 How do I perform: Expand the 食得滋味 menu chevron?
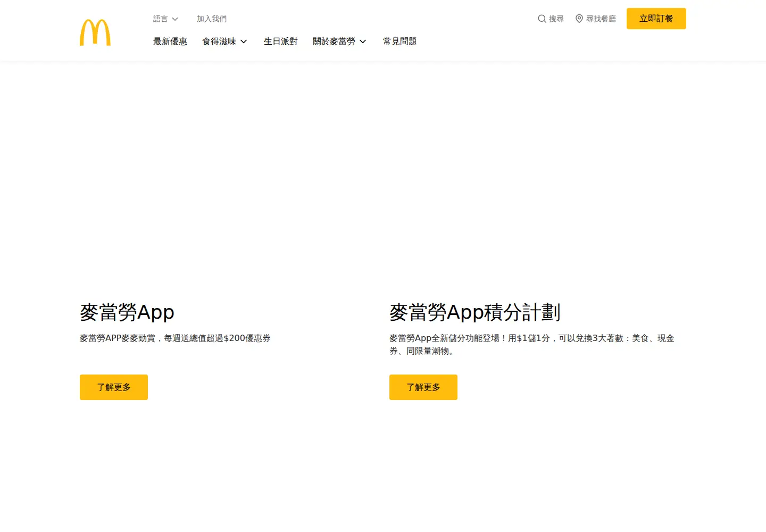pos(244,41)
